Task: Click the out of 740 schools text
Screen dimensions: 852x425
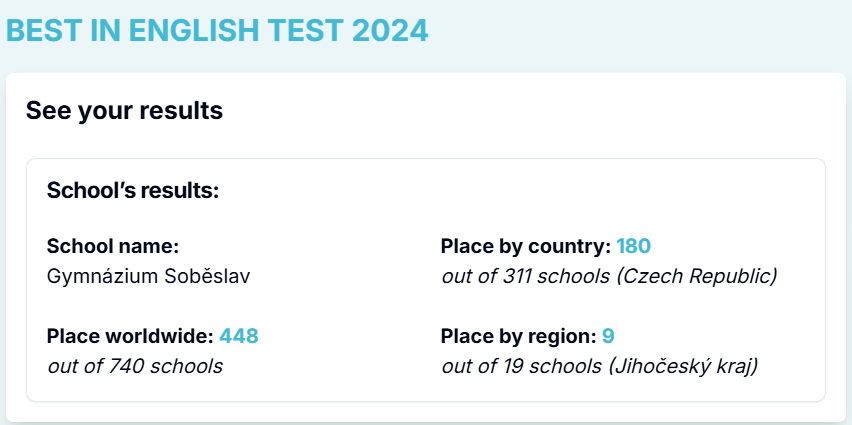Action: [135, 365]
